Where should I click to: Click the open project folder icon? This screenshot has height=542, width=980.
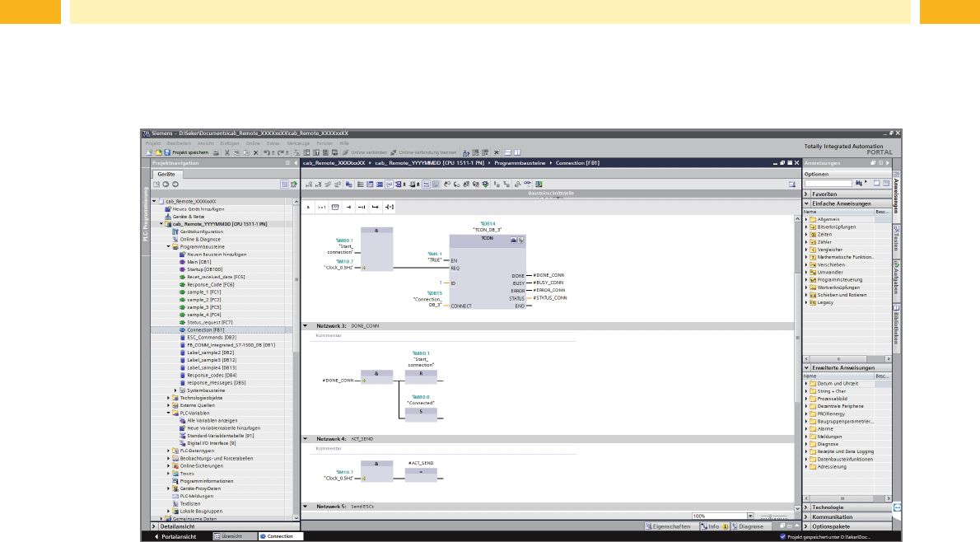(x=158, y=152)
